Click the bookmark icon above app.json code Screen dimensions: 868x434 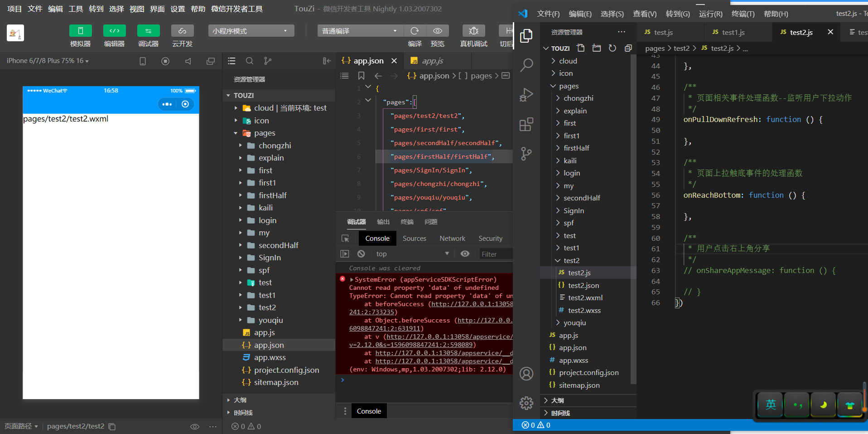tap(361, 76)
